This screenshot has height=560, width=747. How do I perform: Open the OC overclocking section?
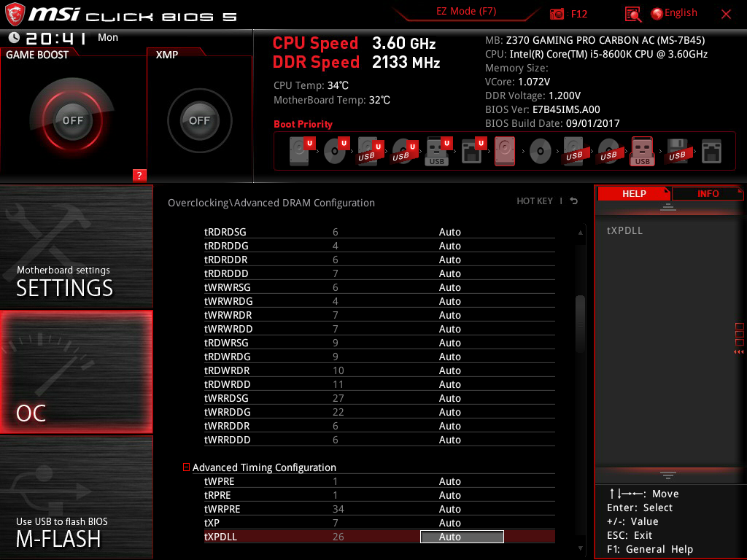[76, 372]
